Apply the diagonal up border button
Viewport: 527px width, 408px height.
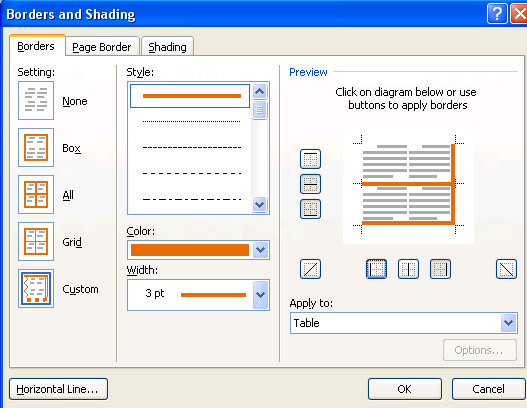(x=310, y=269)
